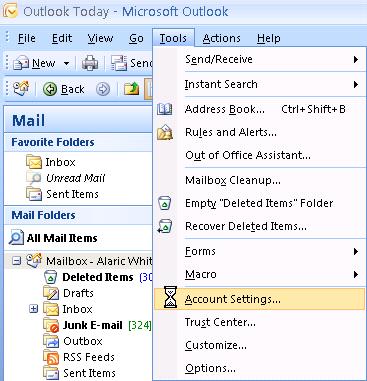The width and height of the screenshot is (367, 381).
Task: Click the New mail item button
Action: [x=34, y=63]
